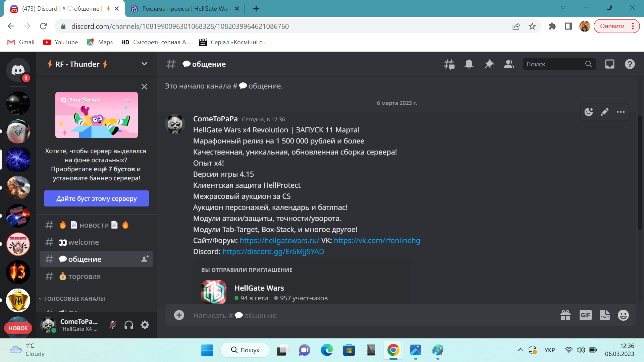644x362 pixels.
Task: Edit message pencil icon
Action: 605,112
